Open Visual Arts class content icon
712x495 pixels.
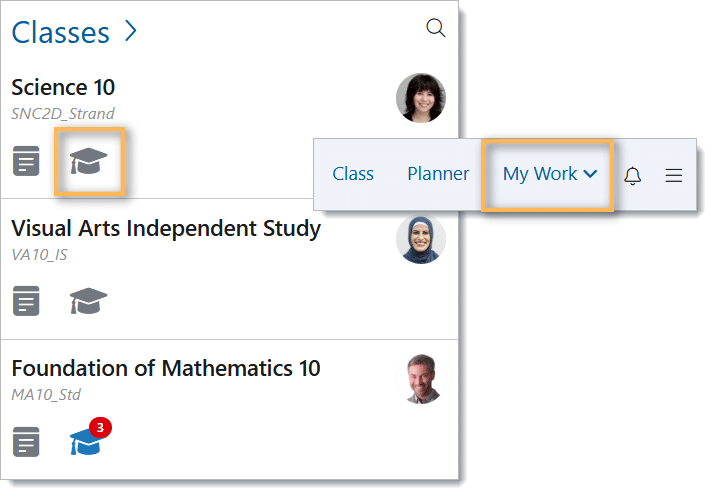(26, 300)
